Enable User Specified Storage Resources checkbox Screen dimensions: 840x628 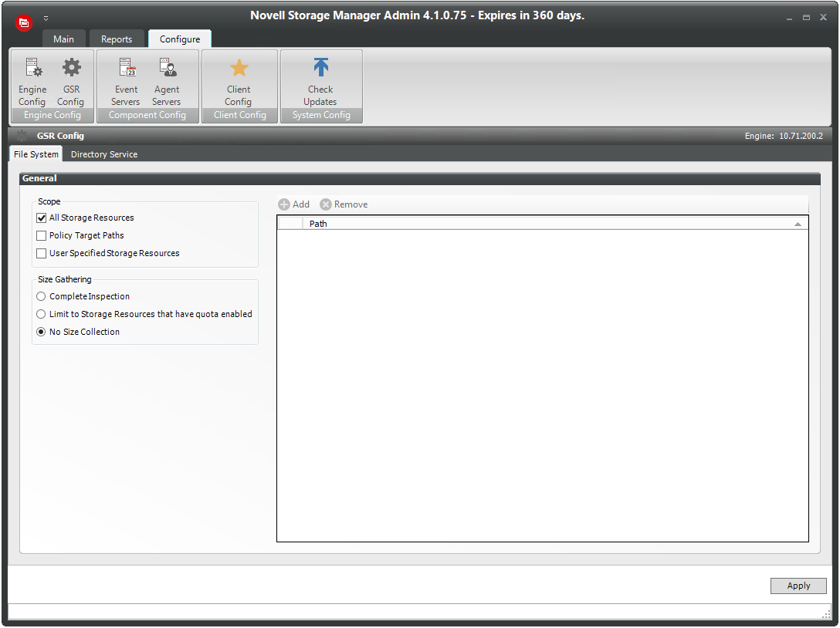tap(41, 253)
